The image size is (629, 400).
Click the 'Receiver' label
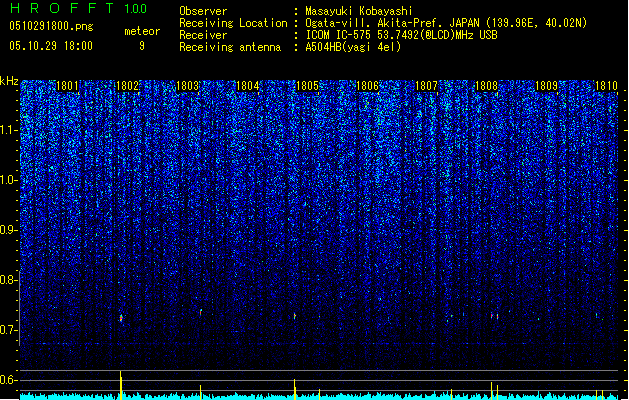203,35
